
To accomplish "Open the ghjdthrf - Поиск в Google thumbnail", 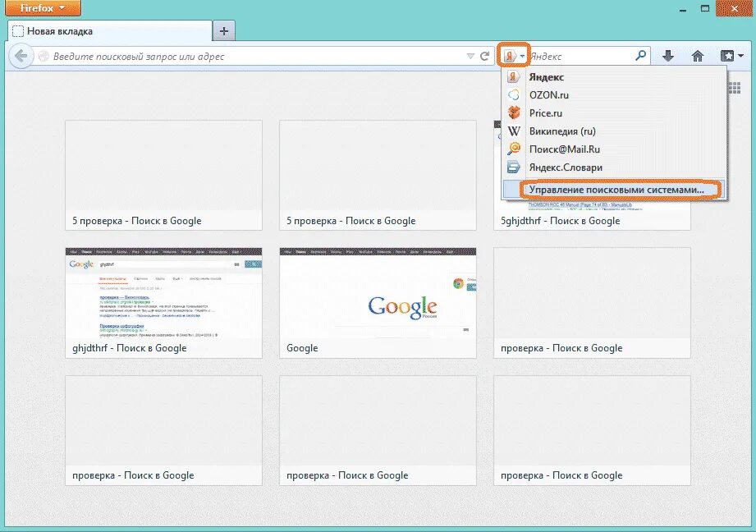I will point(164,293).
